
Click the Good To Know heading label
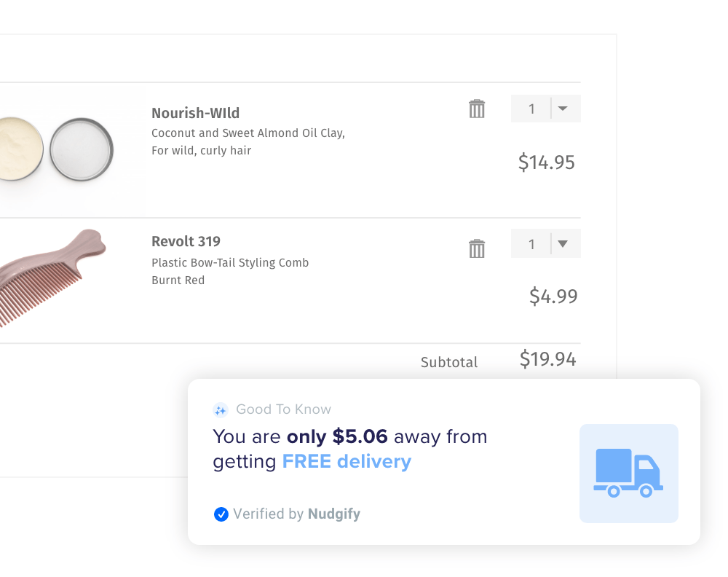coord(284,409)
